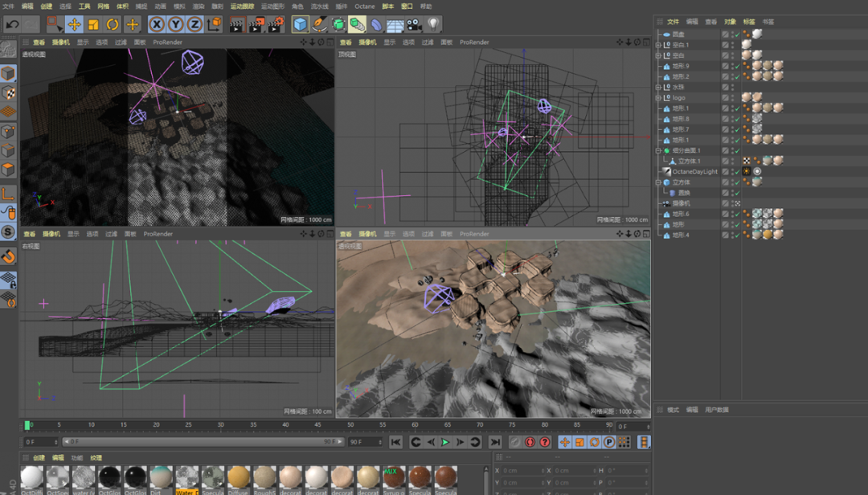Image resolution: width=868 pixels, height=495 pixels.
Task: Jump to the start of the timeline
Action: (395, 442)
